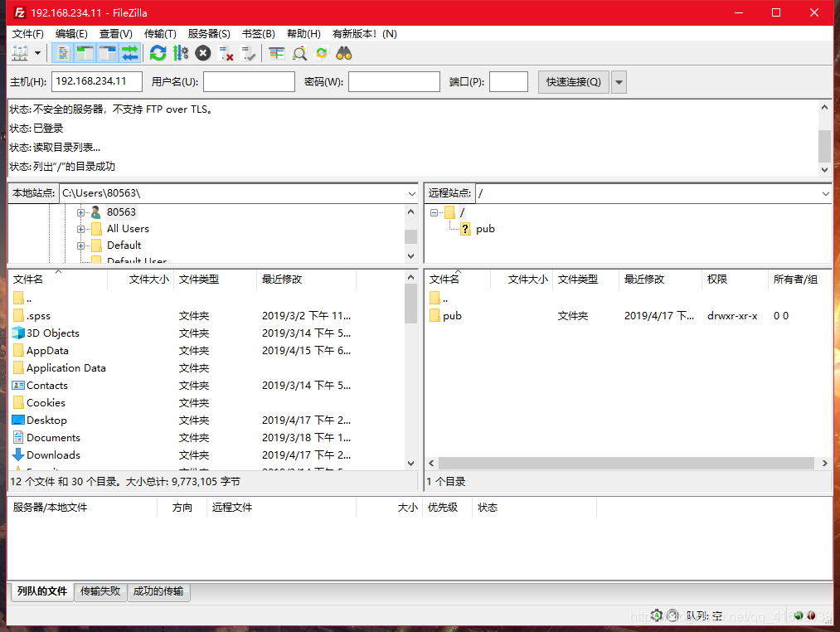This screenshot has height=632, width=840.
Task: Toggle directory comparison
Action: 299,53
